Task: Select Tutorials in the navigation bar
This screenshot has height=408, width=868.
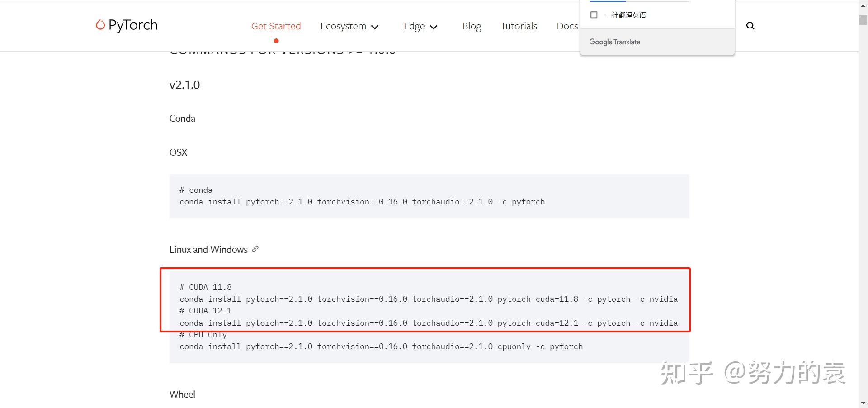Action: tap(519, 26)
